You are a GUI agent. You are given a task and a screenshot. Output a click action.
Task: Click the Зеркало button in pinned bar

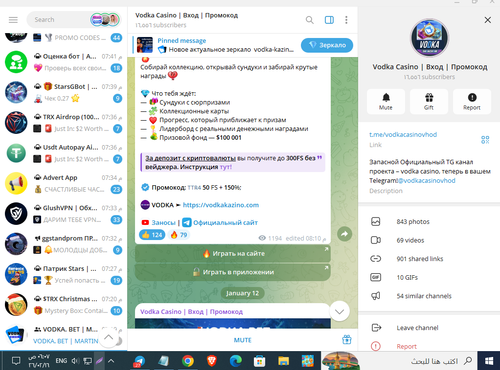click(327, 45)
